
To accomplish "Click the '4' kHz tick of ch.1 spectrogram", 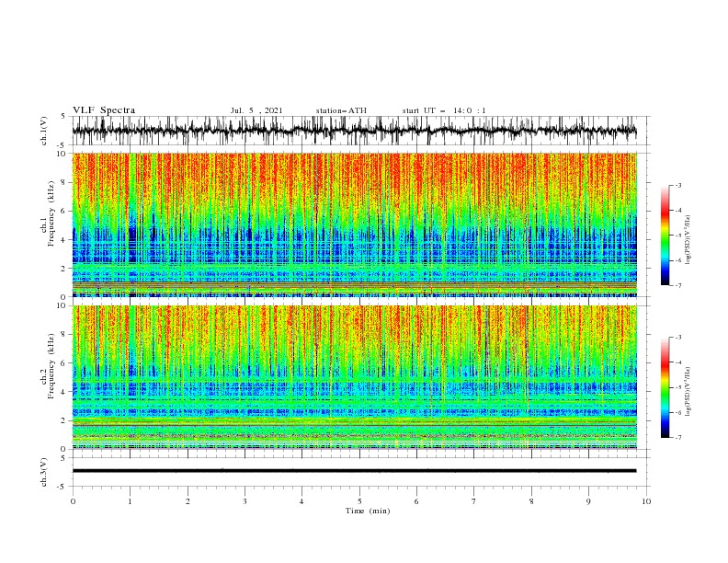I will [64, 240].
